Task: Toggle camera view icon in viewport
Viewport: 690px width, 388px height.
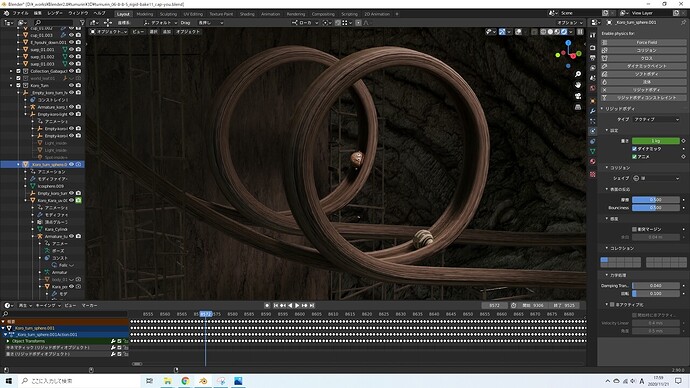Action: 578,96
